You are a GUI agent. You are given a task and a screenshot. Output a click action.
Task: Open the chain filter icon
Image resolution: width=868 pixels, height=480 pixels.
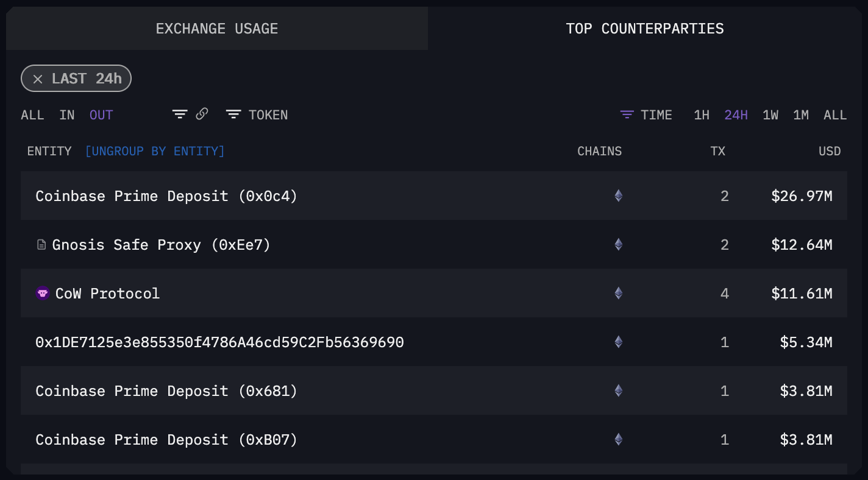(x=179, y=115)
